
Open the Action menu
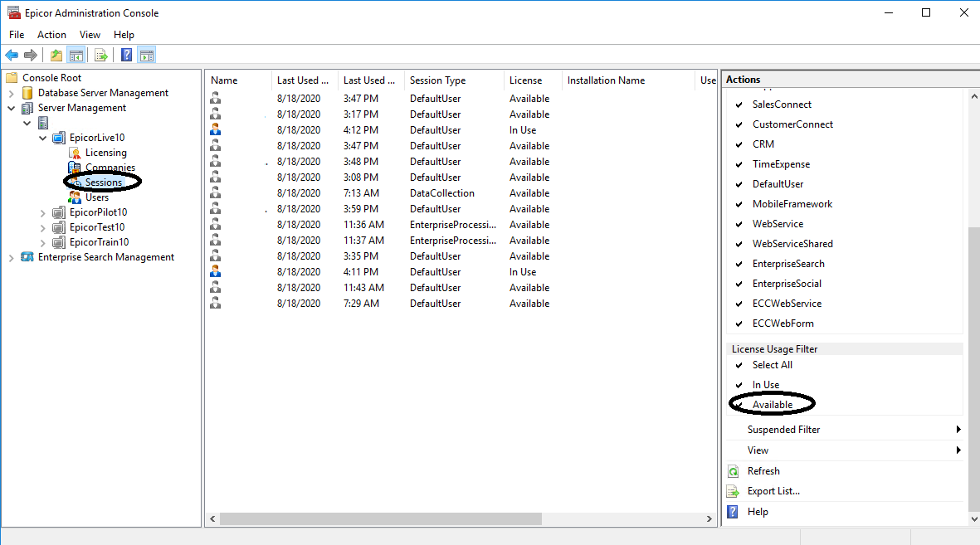[x=51, y=35]
